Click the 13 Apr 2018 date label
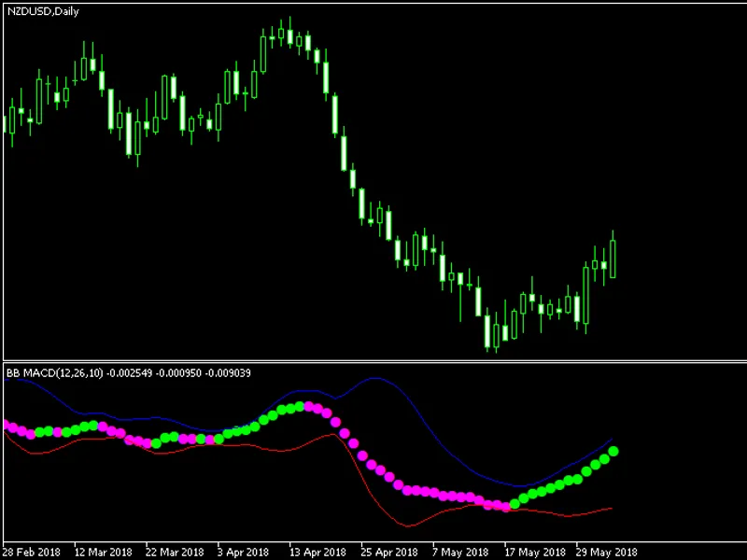The width and height of the screenshot is (747, 560). (317, 553)
